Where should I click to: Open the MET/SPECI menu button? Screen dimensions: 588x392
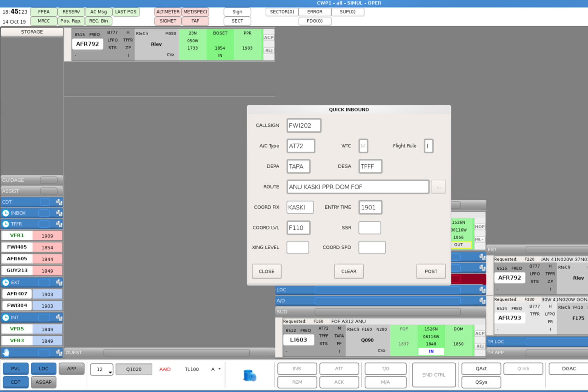pyautogui.click(x=195, y=12)
